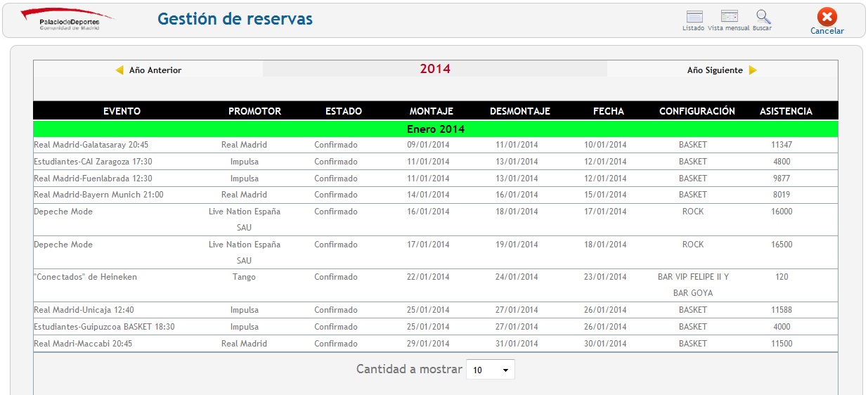This screenshot has height=395, width=868.
Task: Go to next year with yellow right arrow
Action: pyautogui.click(x=753, y=70)
